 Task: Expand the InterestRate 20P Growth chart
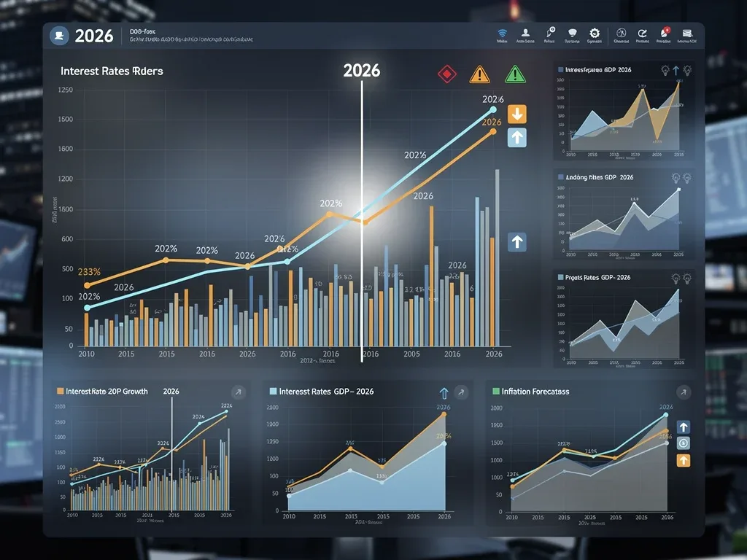click(x=239, y=392)
